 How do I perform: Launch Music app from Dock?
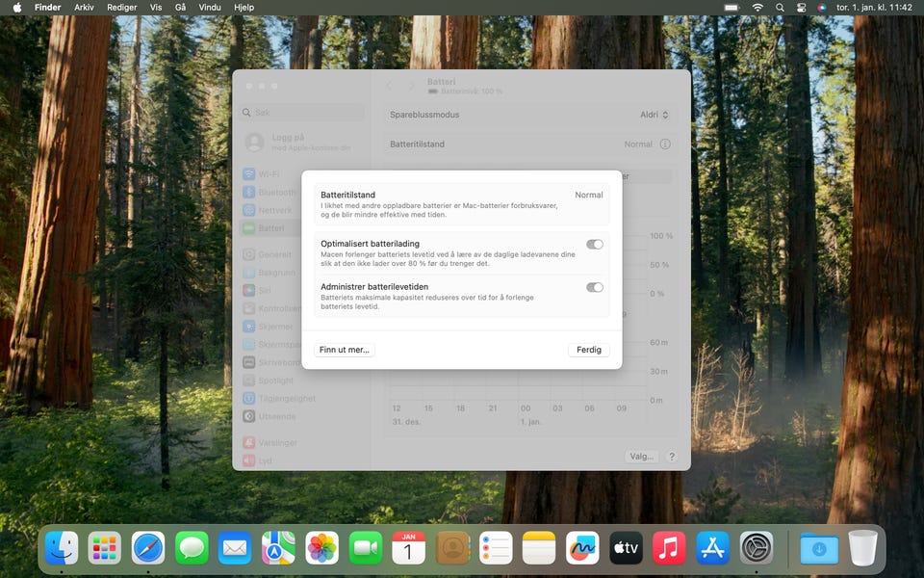pyautogui.click(x=669, y=548)
